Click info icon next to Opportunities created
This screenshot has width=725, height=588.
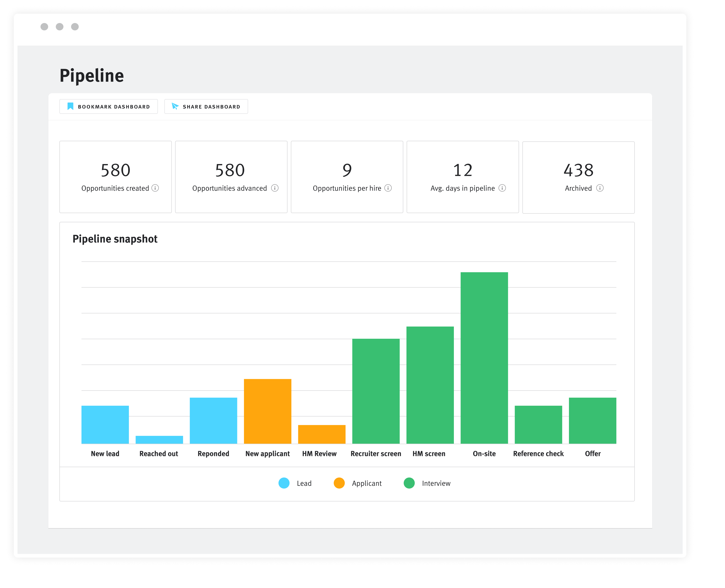click(x=155, y=188)
